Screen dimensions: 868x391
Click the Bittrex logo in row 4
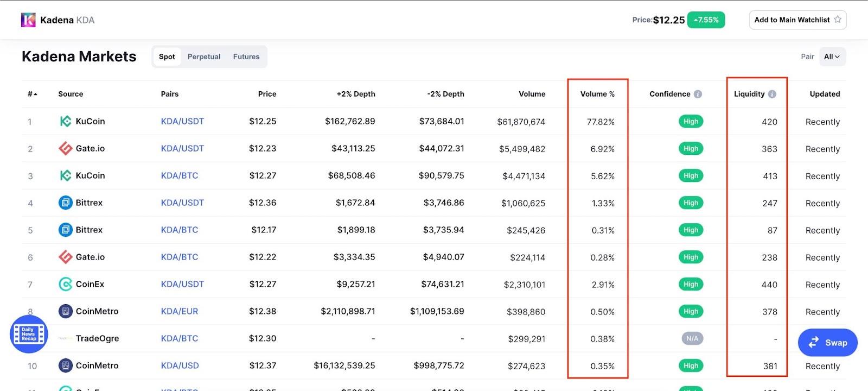click(x=65, y=203)
